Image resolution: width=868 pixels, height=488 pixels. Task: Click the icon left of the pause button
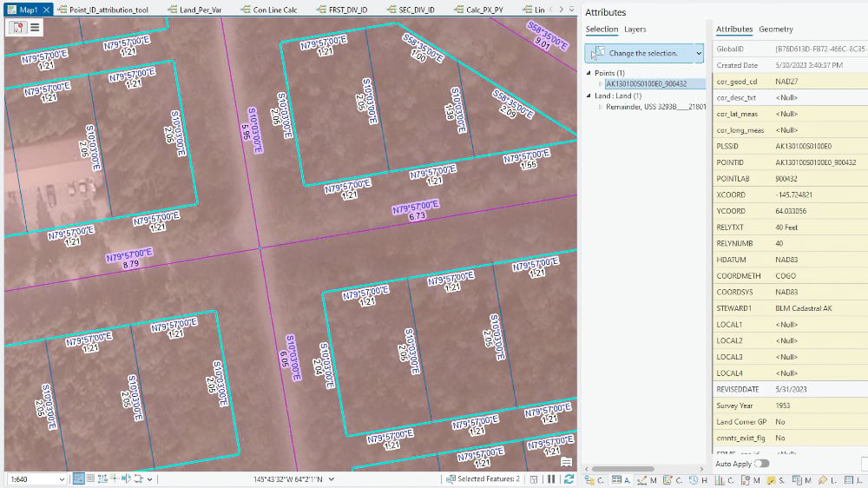[534, 479]
